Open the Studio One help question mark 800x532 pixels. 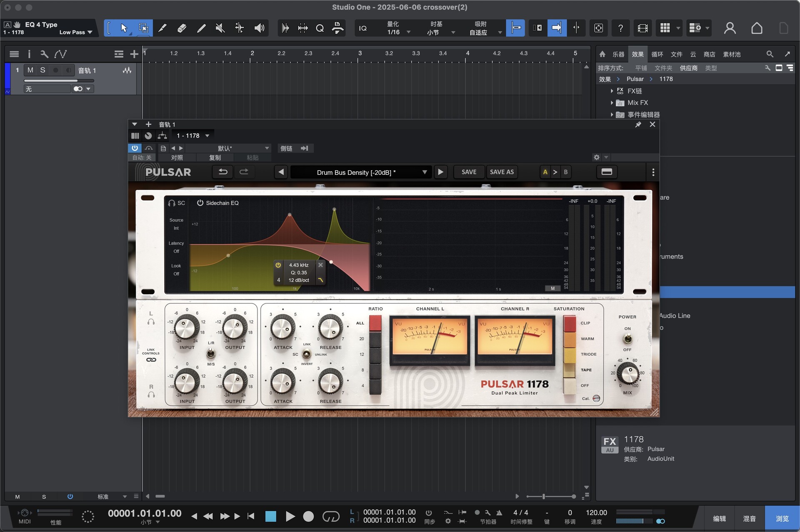pos(620,28)
